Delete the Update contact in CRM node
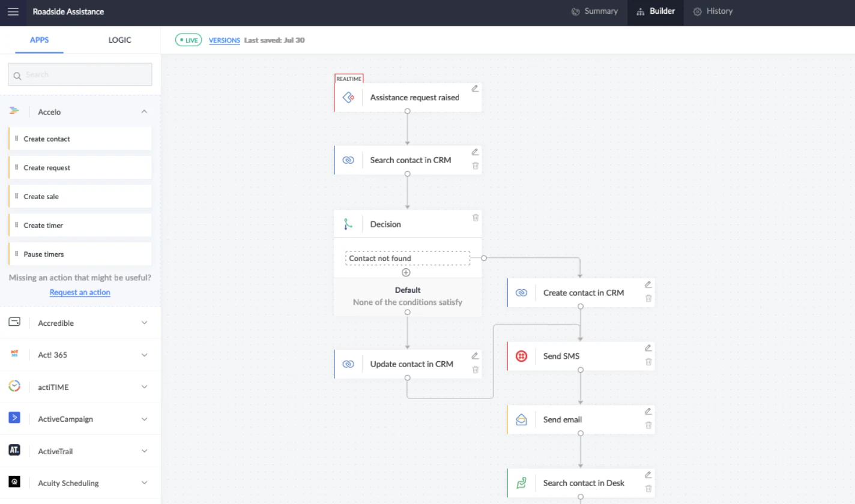 click(x=476, y=370)
